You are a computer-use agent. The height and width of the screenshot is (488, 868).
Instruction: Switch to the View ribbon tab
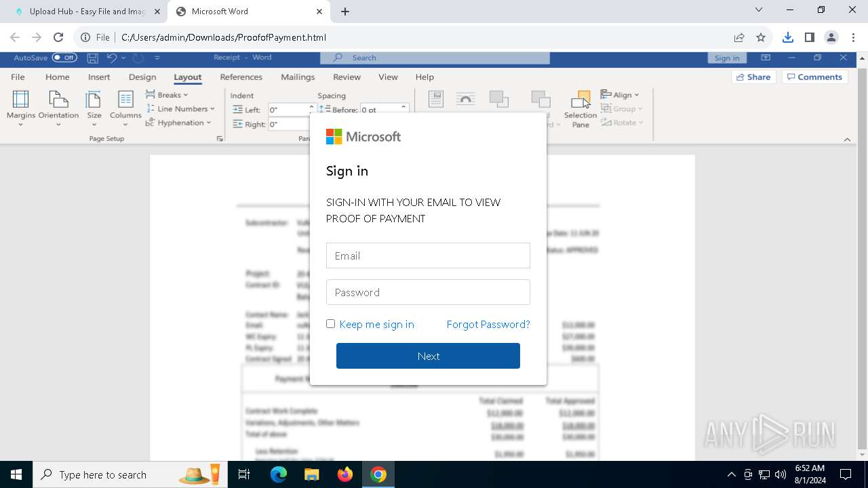pyautogui.click(x=388, y=77)
